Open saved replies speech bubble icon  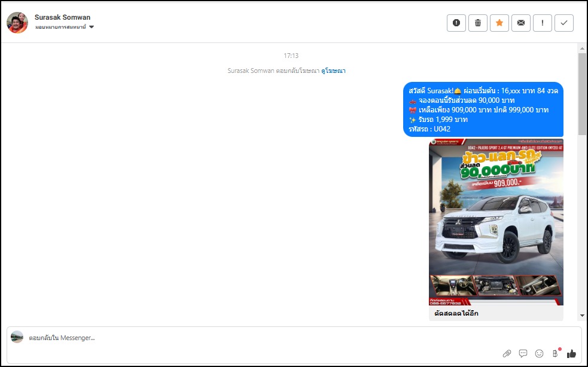click(523, 353)
